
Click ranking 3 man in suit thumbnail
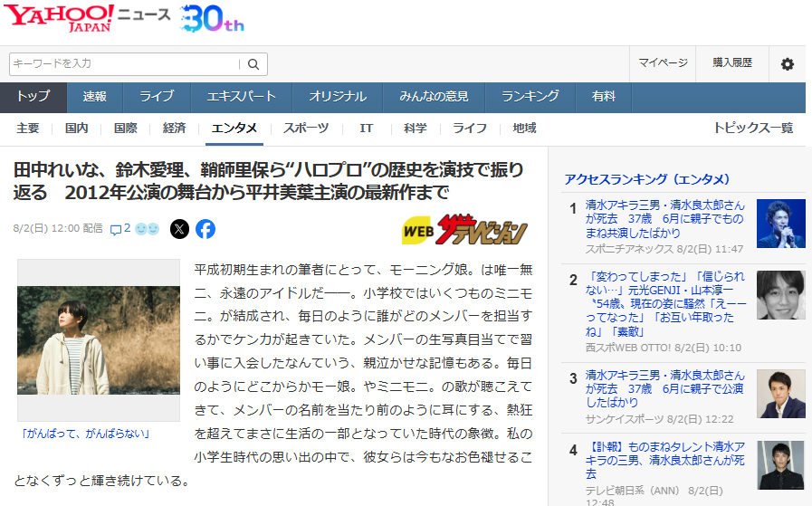click(781, 394)
